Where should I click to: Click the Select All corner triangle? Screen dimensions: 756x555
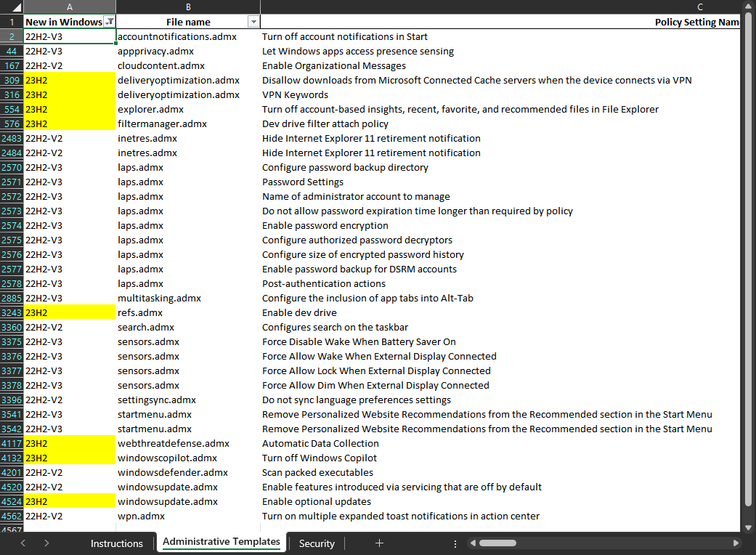pos(16,7)
